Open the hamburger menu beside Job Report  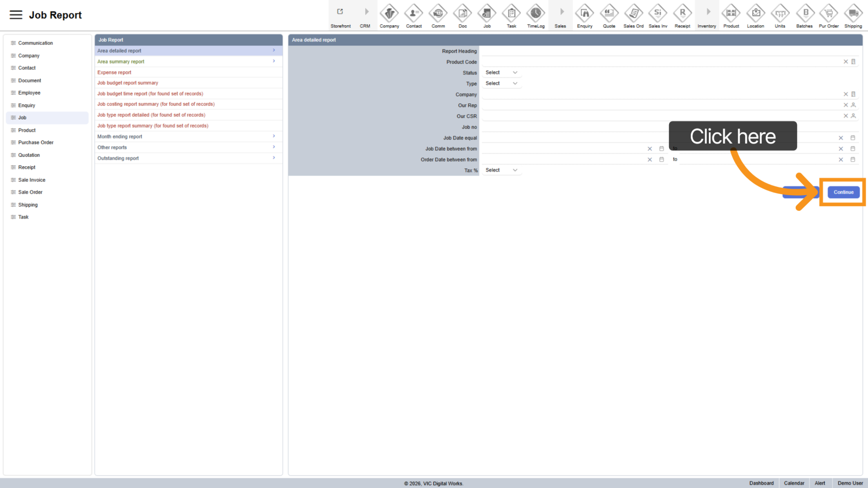click(x=16, y=15)
